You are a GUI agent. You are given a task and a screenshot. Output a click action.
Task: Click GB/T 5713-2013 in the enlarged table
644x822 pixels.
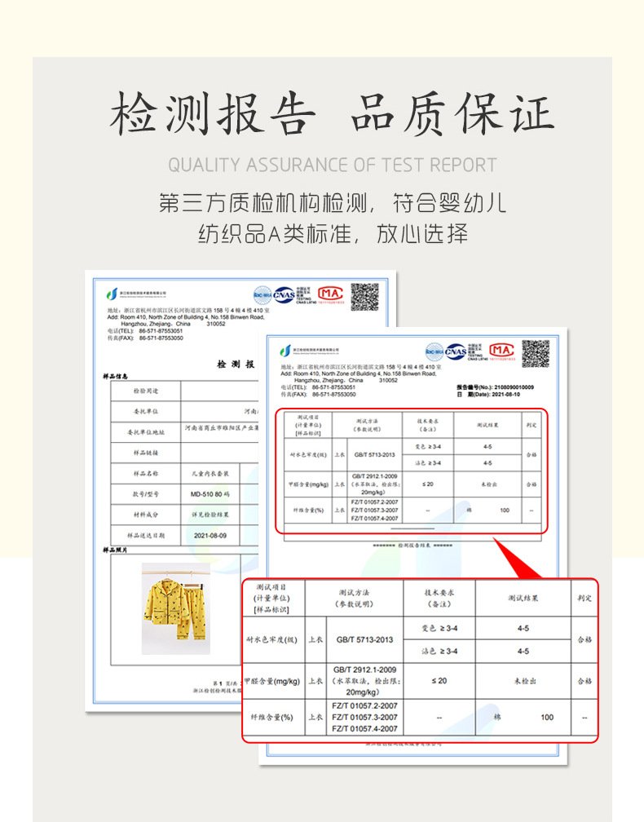(364, 639)
